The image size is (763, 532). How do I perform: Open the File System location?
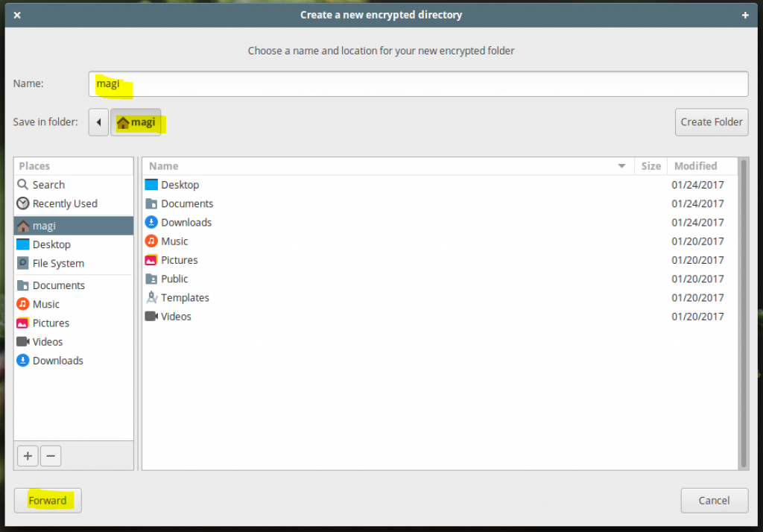click(x=55, y=263)
